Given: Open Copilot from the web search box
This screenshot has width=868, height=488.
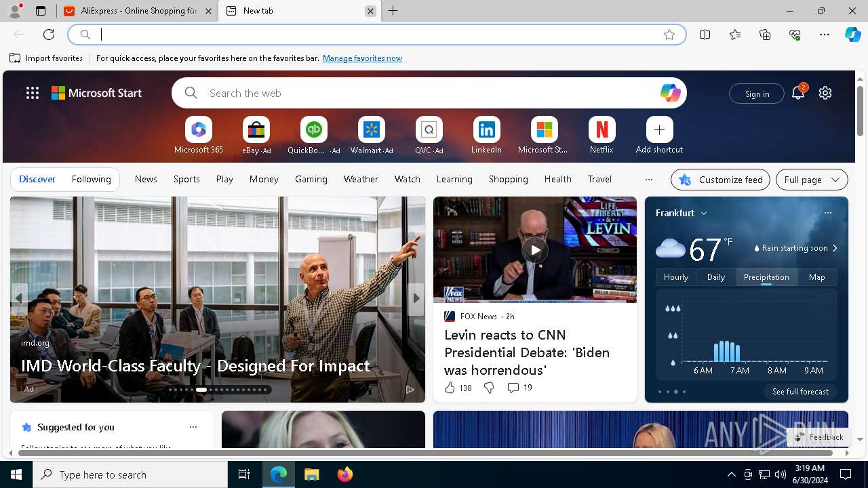Looking at the screenshot, I should click(x=670, y=93).
